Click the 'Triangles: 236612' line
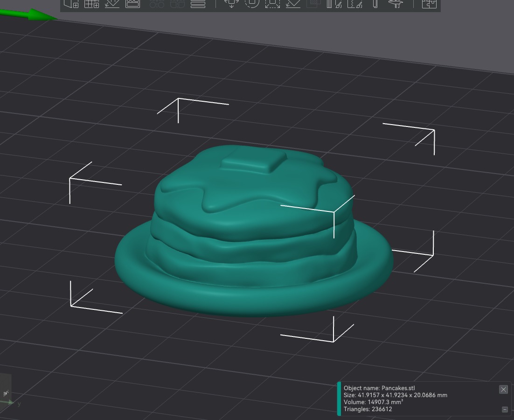The height and width of the screenshot is (420, 514). click(x=368, y=409)
